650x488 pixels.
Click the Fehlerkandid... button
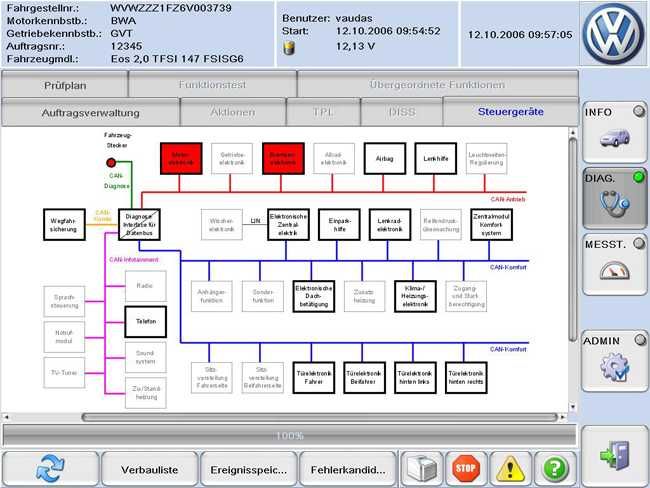(348, 470)
